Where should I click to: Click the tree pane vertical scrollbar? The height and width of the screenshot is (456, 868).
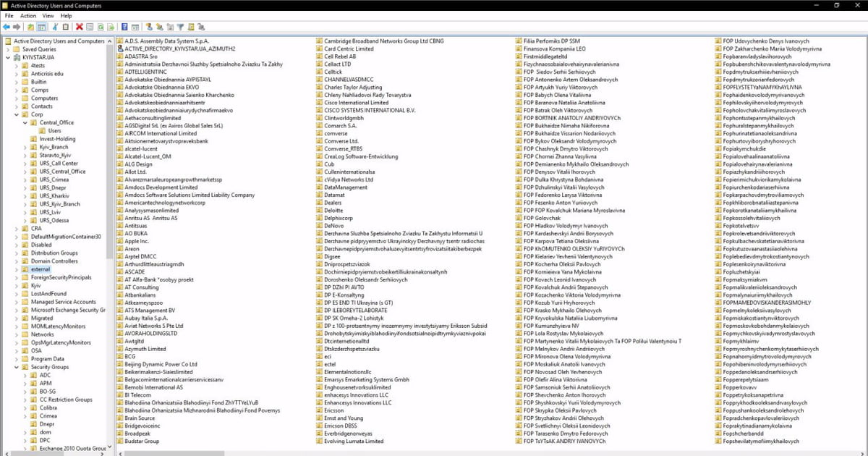point(110,217)
